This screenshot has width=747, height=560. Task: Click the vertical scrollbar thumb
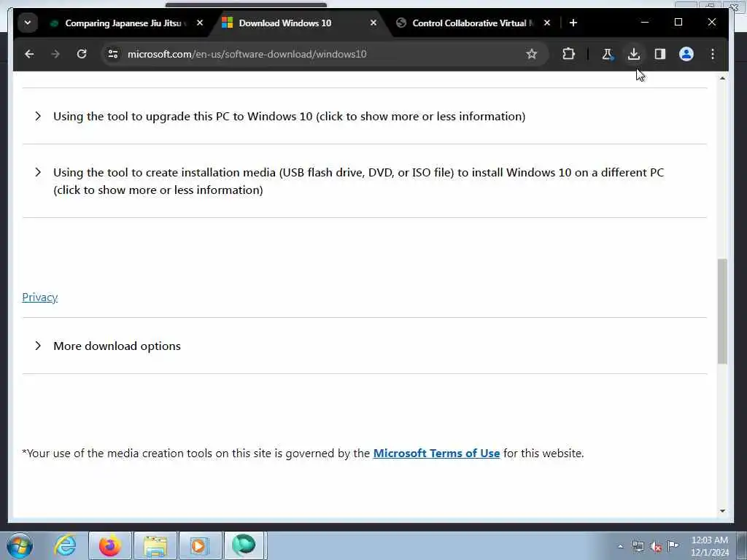point(722,311)
